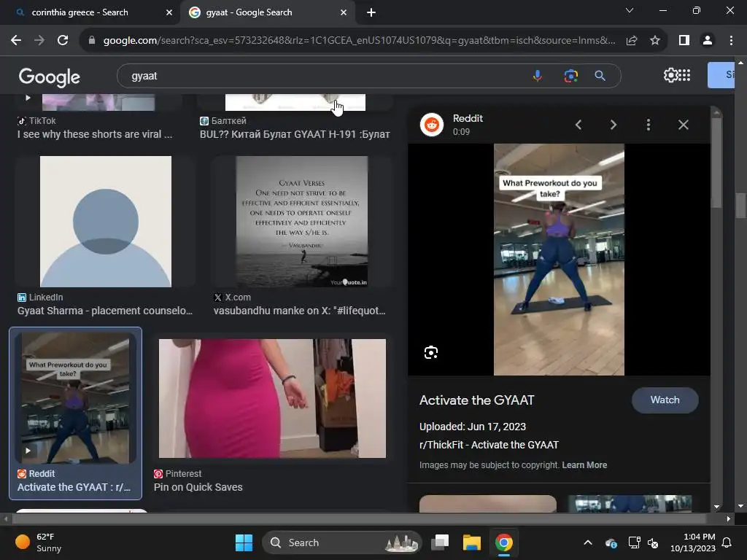Start voice search with microphone
Image resolution: width=747 pixels, height=560 pixels.
pos(538,76)
